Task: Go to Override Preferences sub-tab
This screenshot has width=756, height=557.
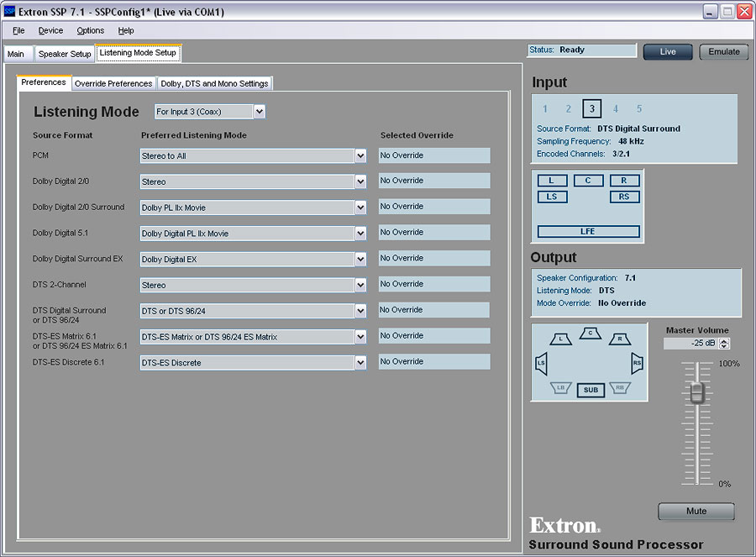Action: tap(113, 84)
